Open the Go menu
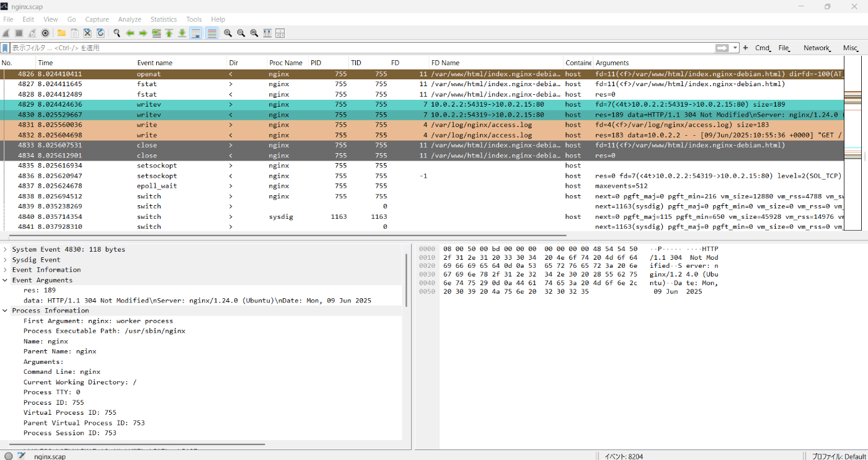Image resolution: width=868 pixels, height=460 pixels. 72,19
